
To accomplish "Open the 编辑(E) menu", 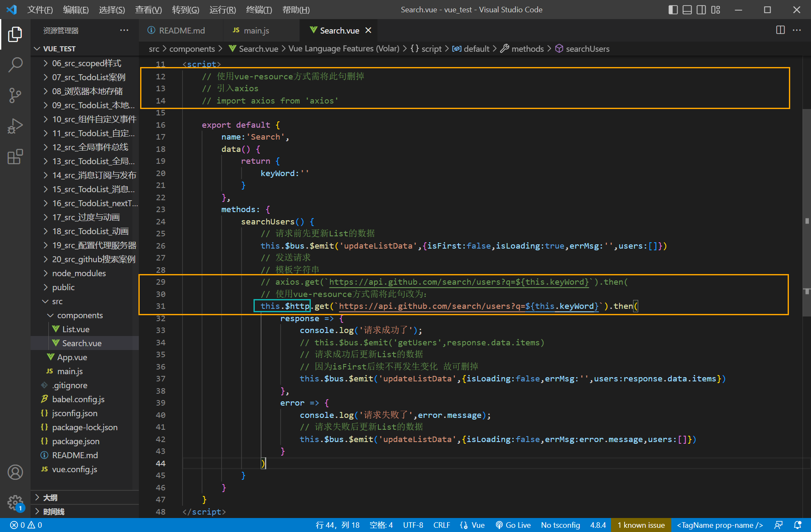I will point(76,9).
